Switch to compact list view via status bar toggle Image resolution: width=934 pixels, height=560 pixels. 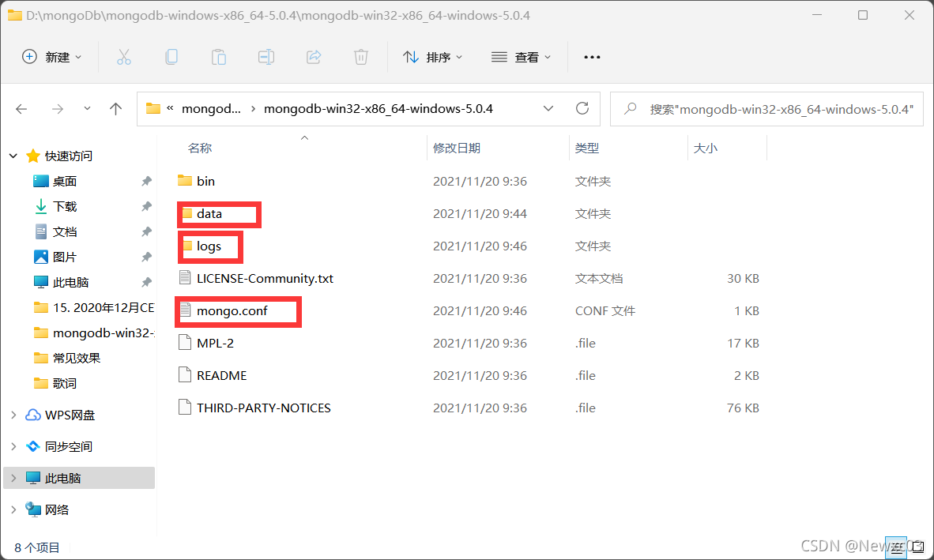click(896, 547)
